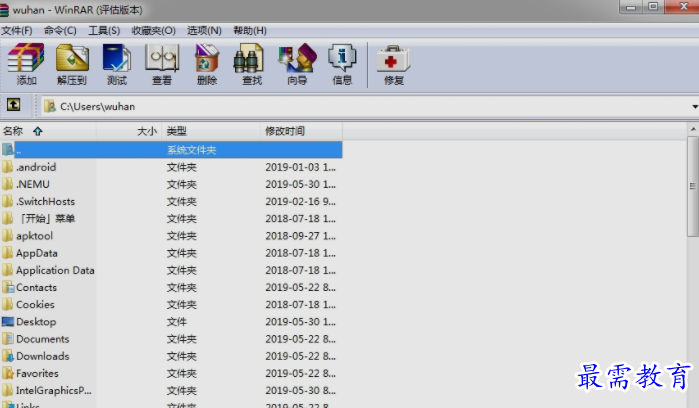Click the 2019-05-30 date of .NEMU
699x408 pixels.
pos(300,184)
